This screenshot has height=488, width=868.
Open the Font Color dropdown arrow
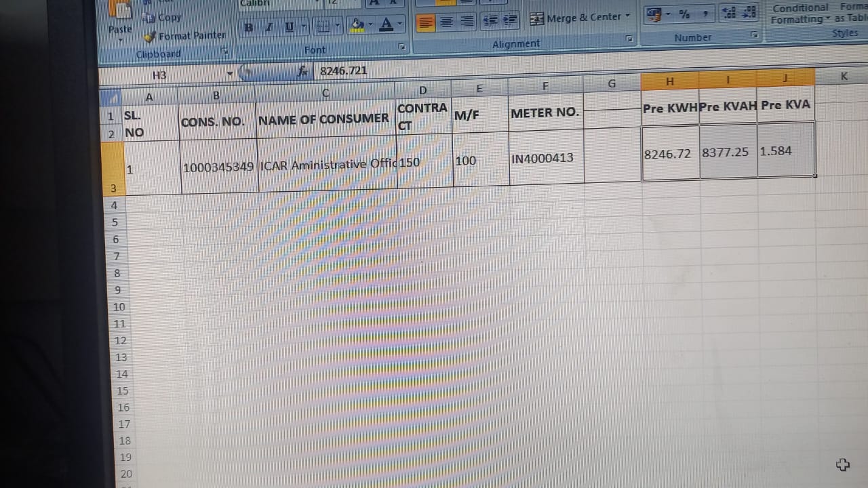(x=400, y=24)
